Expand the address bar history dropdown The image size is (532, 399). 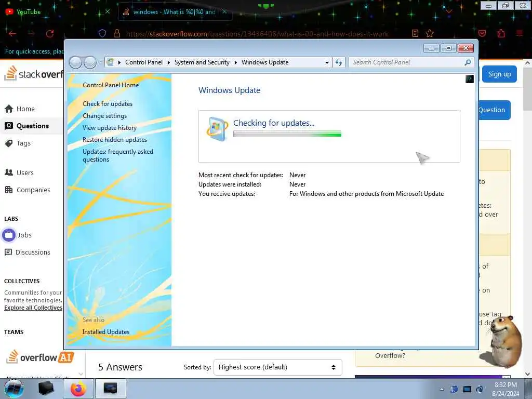coord(327,62)
